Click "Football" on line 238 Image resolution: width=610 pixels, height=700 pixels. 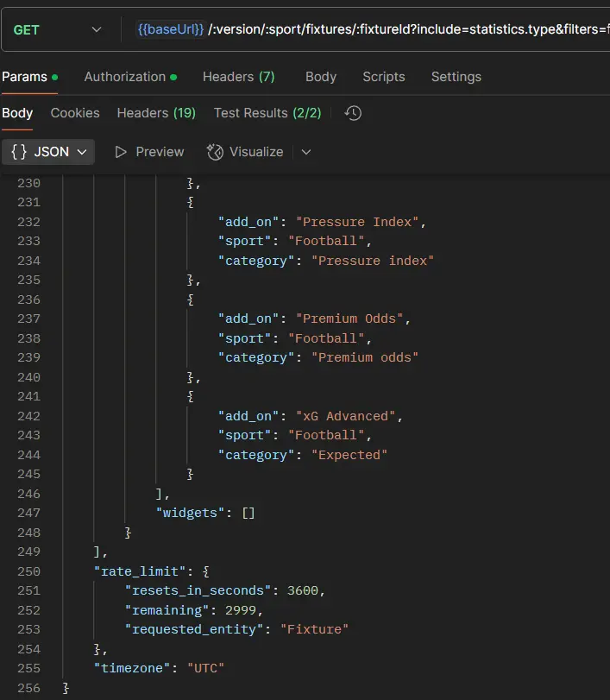326,338
